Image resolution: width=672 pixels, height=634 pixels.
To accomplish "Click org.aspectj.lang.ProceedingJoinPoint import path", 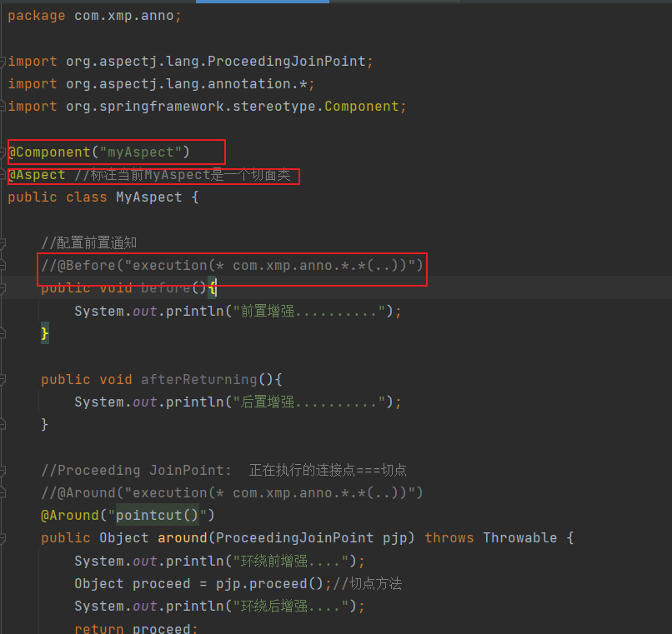I will tap(216, 62).
